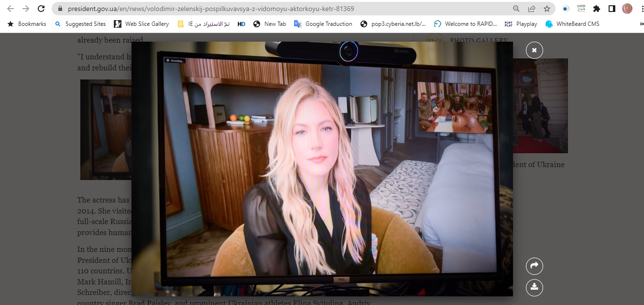Open the Extensions puzzle piece menu
Screen dimensions: 644x305
[596, 9]
